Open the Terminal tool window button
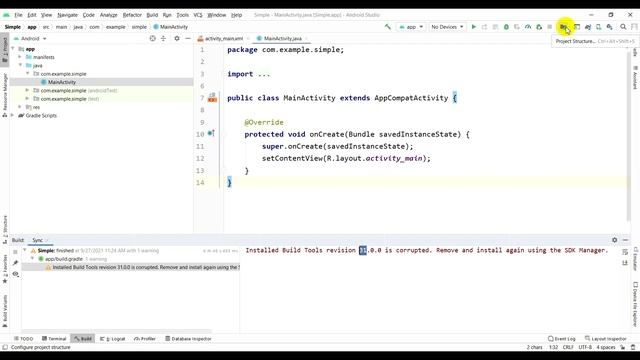Screen dimensions: 640x360 tap(54, 339)
